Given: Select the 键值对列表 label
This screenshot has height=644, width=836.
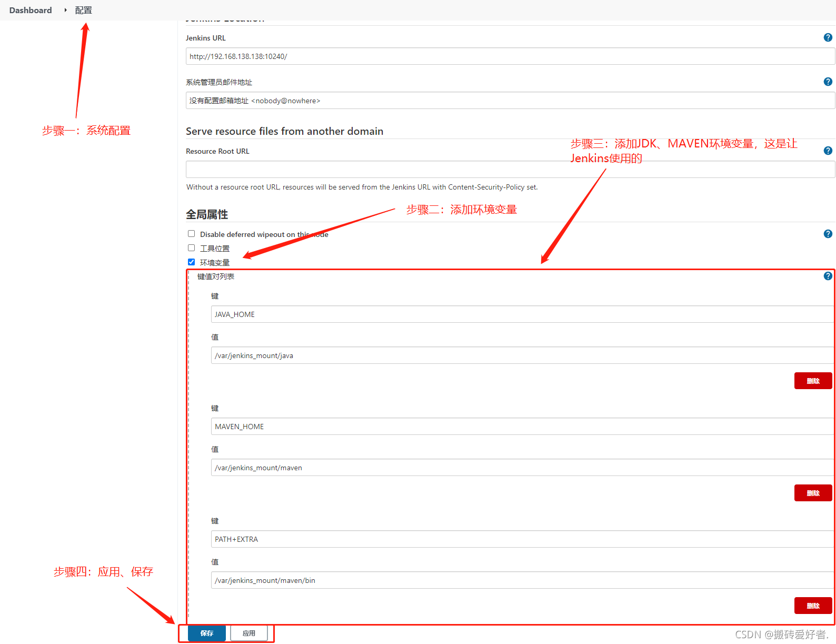Looking at the screenshot, I should (216, 276).
